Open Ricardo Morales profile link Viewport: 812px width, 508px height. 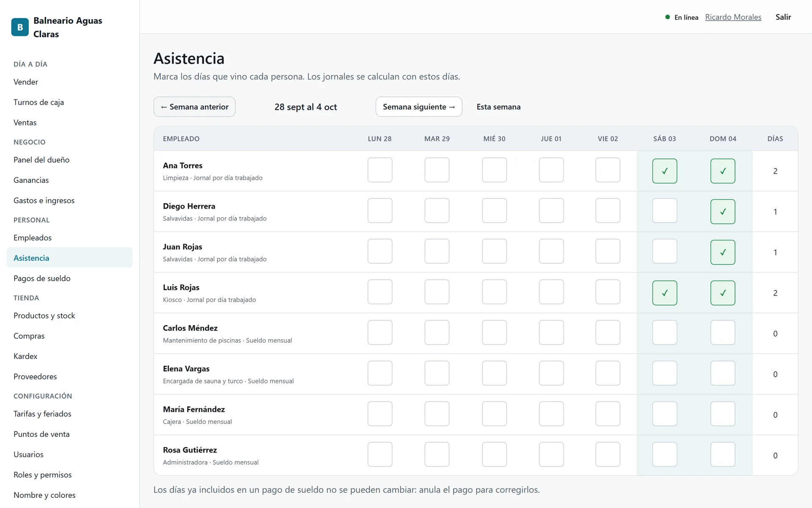(733, 17)
